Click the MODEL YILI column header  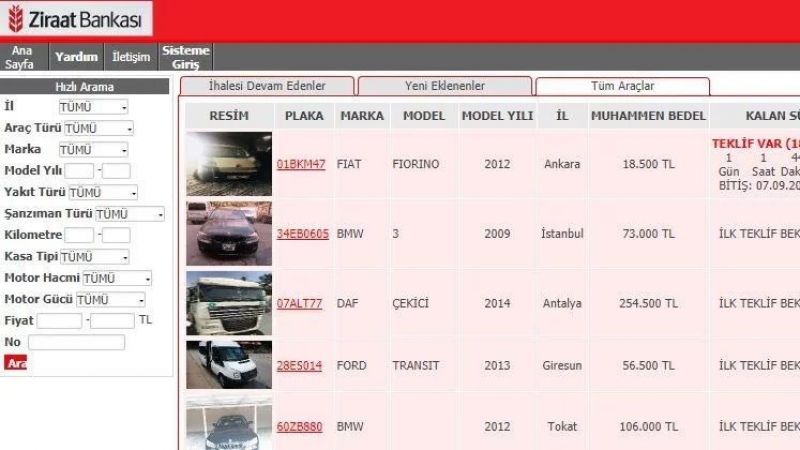497,116
